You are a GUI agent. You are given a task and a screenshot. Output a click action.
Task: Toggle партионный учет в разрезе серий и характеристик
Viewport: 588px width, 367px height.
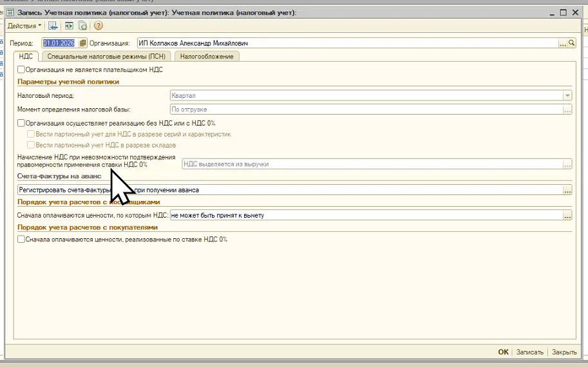tap(31, 134)
